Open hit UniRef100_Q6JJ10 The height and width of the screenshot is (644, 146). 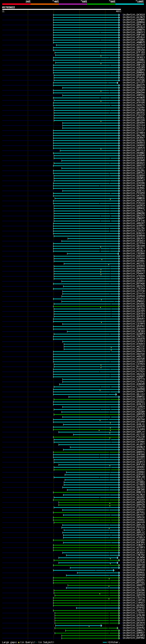coord(134,394)
